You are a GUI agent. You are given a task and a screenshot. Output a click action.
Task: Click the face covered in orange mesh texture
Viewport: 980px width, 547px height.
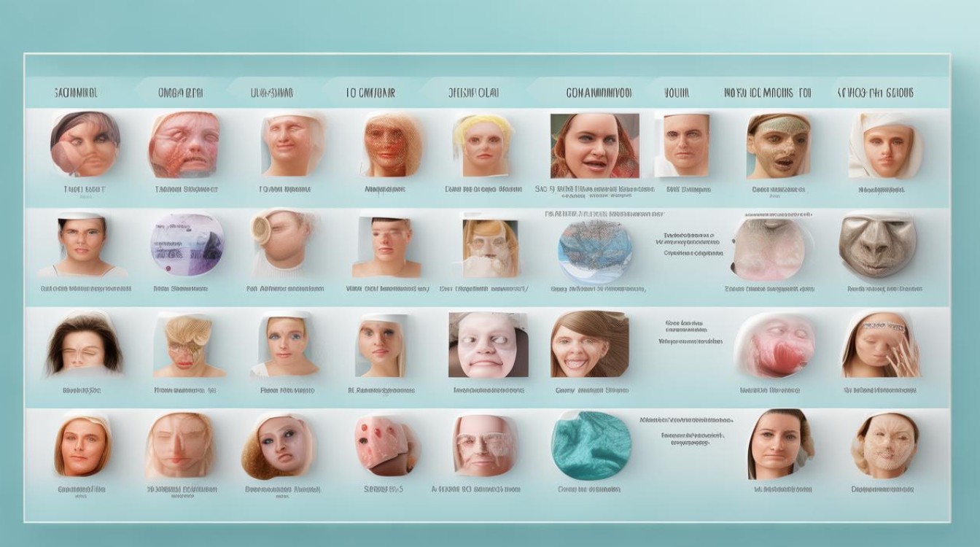click(x=392, y=144)
